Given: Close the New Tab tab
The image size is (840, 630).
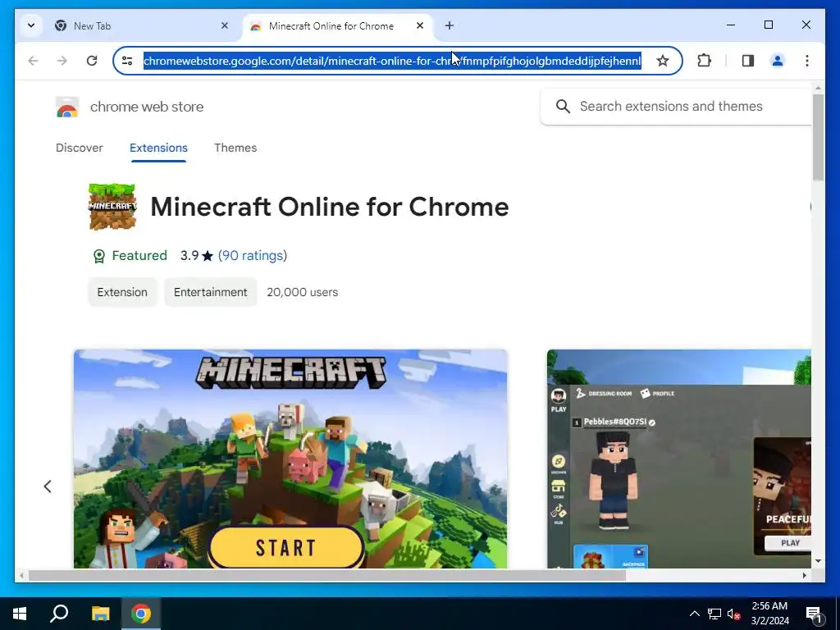Looking at the screenshot, I should tap(225, 25).
